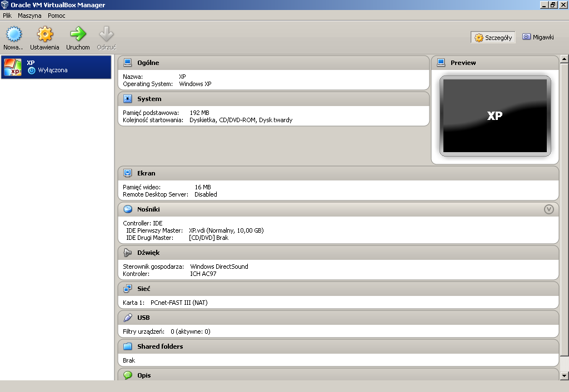Click the Nośniki section disc icon

coord(127,209)
